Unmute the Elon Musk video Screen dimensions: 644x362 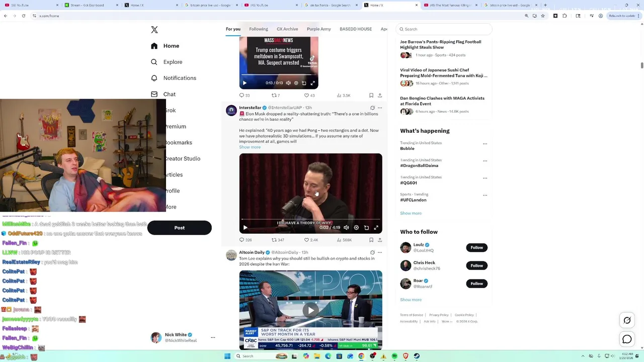346,228
